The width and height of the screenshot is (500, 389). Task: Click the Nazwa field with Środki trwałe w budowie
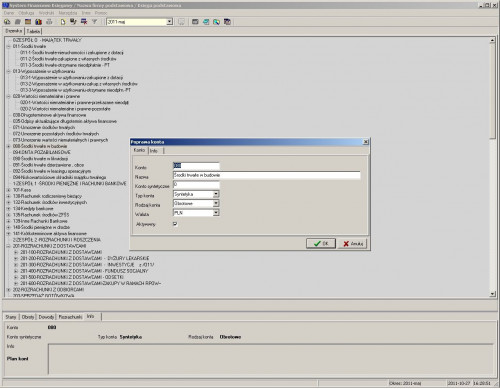(x=267, y=175)
